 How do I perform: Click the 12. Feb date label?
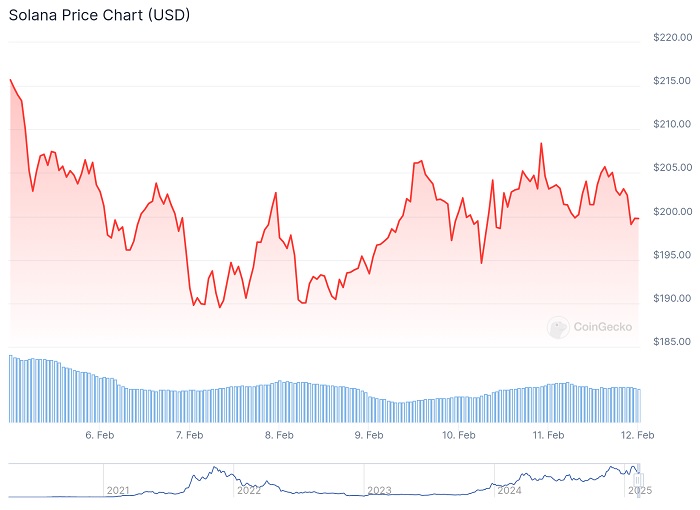(637, 435)
